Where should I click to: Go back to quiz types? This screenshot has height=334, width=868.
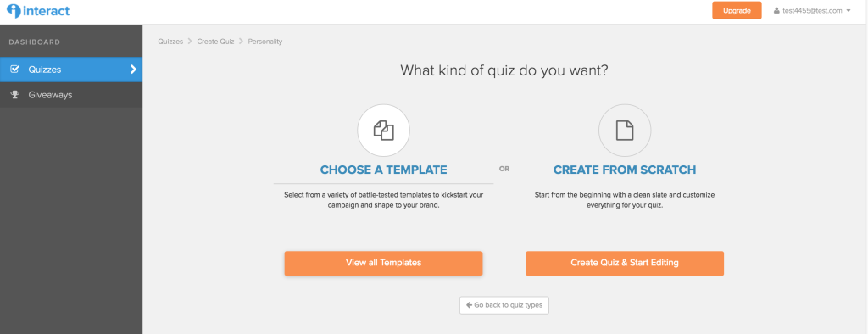504,305
